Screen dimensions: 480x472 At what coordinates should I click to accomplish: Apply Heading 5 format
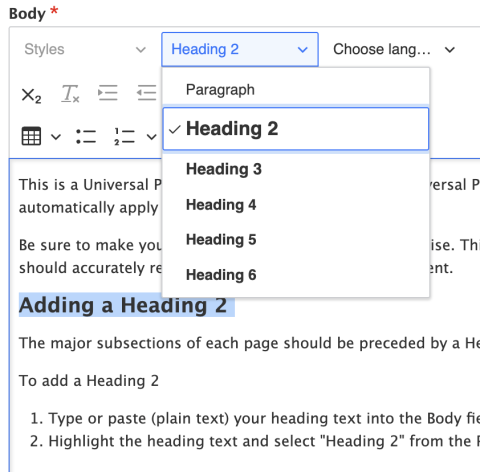point(296,240)
